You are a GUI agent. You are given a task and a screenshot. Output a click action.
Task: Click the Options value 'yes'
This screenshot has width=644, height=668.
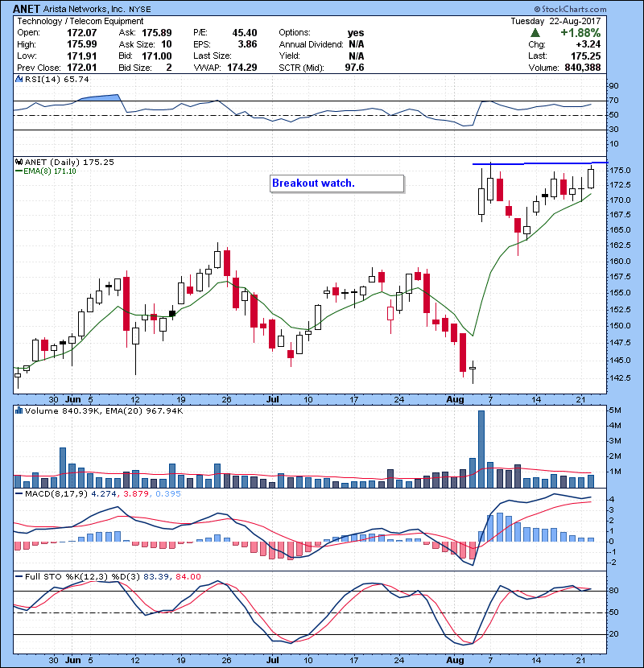pos(356,33)
